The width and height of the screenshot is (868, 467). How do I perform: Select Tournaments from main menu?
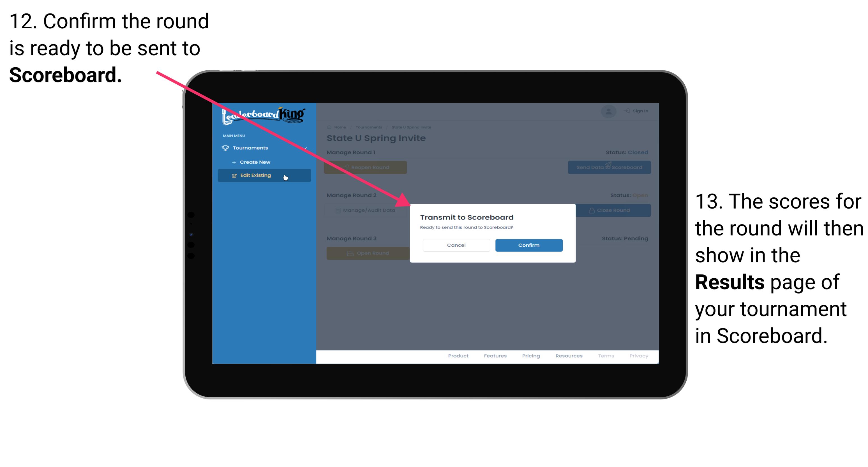click(x=251, y=148)
